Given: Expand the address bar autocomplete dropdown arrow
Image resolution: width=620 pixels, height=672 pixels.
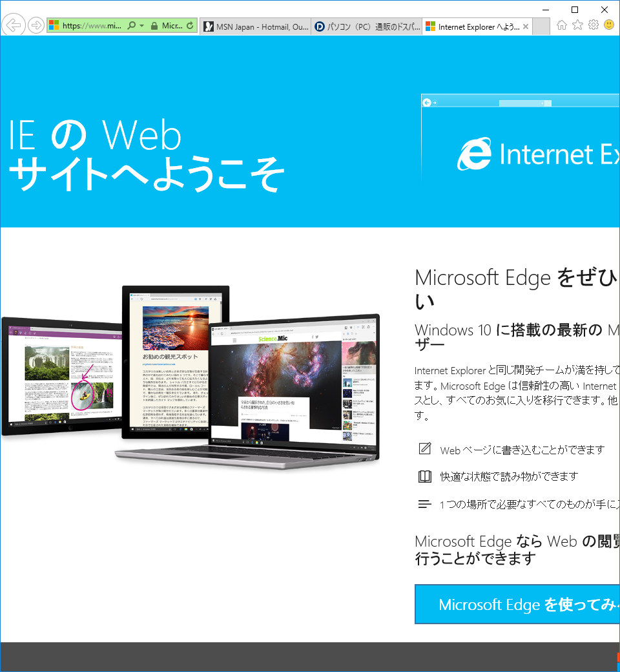Looking at the screenshot, I should tap(141, 26).
